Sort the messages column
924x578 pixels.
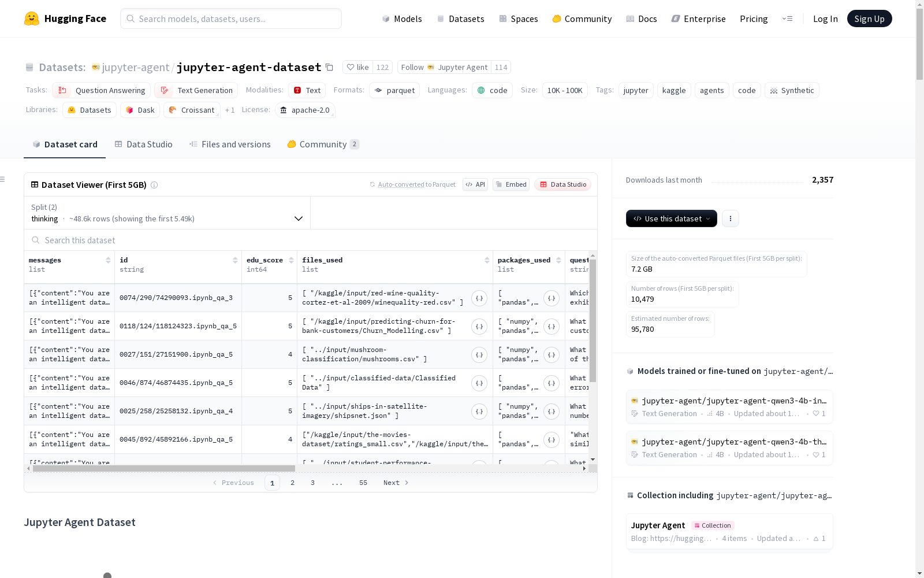point(108,260)
